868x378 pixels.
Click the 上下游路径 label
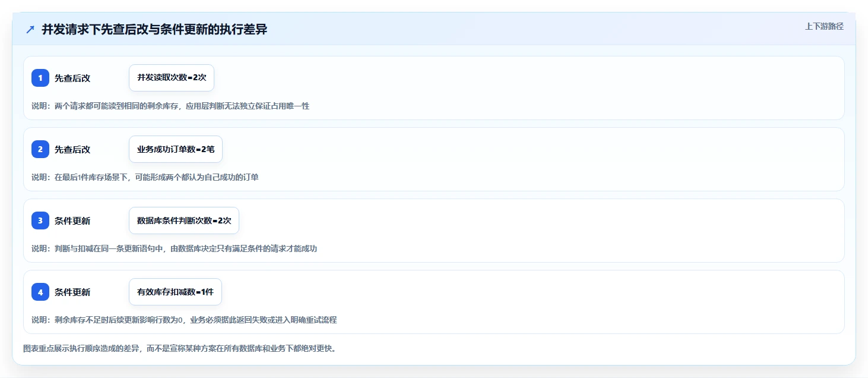[824, 26]
